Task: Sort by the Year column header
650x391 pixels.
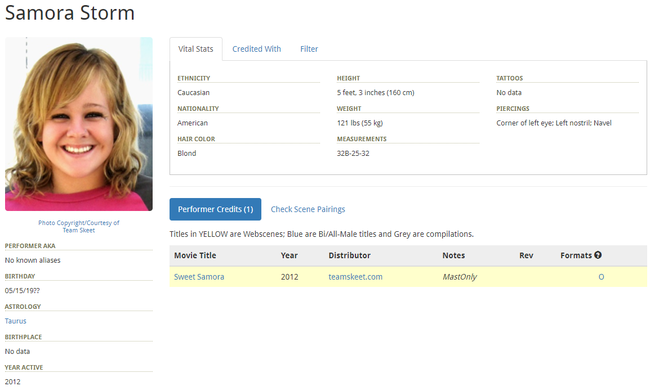Action: [289, 255]
